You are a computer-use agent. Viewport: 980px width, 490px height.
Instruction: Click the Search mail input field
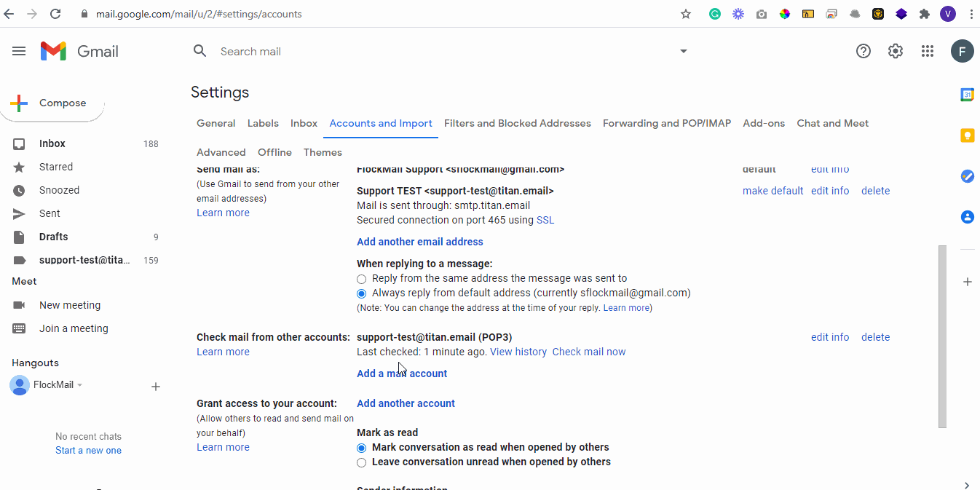tap(444, 51)
